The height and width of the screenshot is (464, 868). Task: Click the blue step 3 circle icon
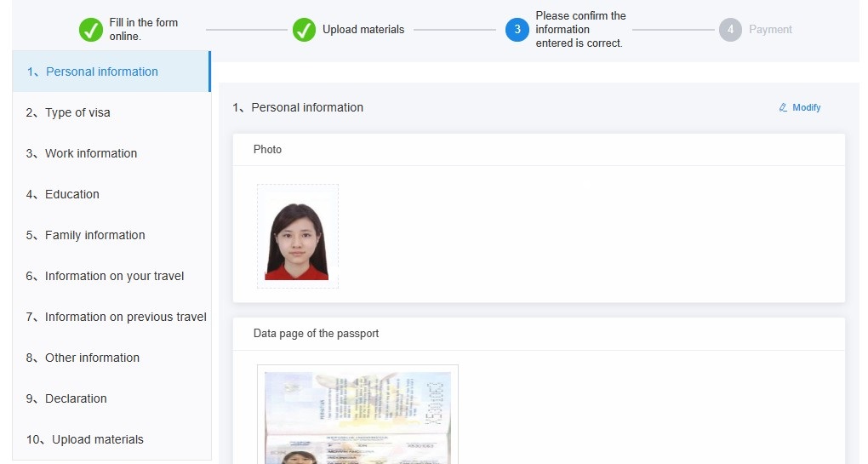[517, 30]
